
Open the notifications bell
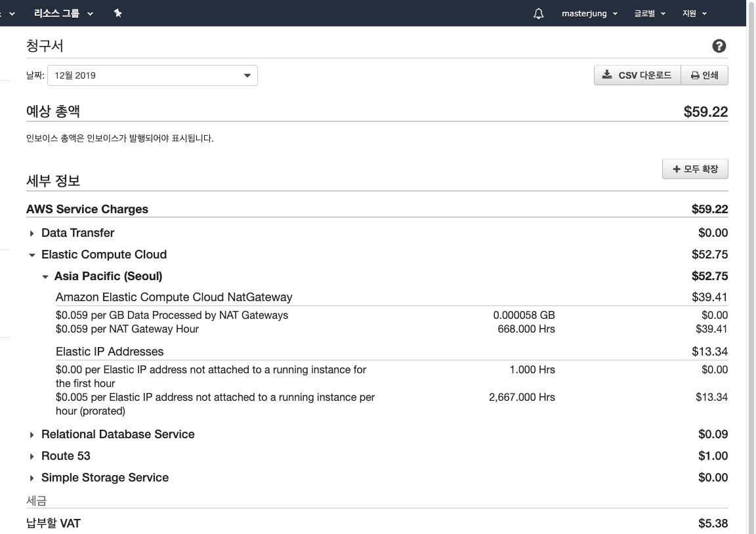point(539,14)
